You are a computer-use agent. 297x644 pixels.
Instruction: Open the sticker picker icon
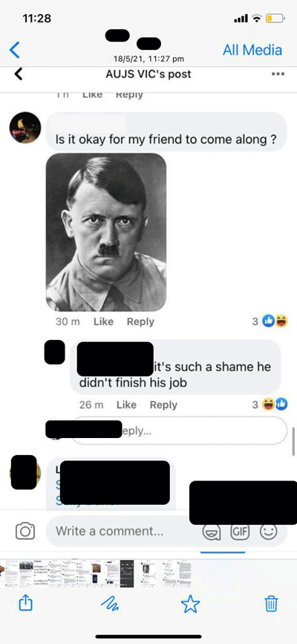tap(212, 532)
